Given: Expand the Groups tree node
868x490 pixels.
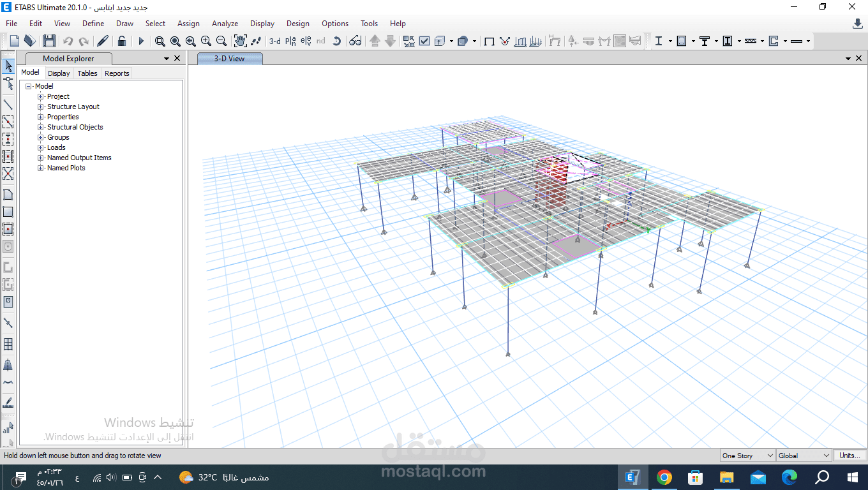Looking at the screenshot, I should click(41, 137).
